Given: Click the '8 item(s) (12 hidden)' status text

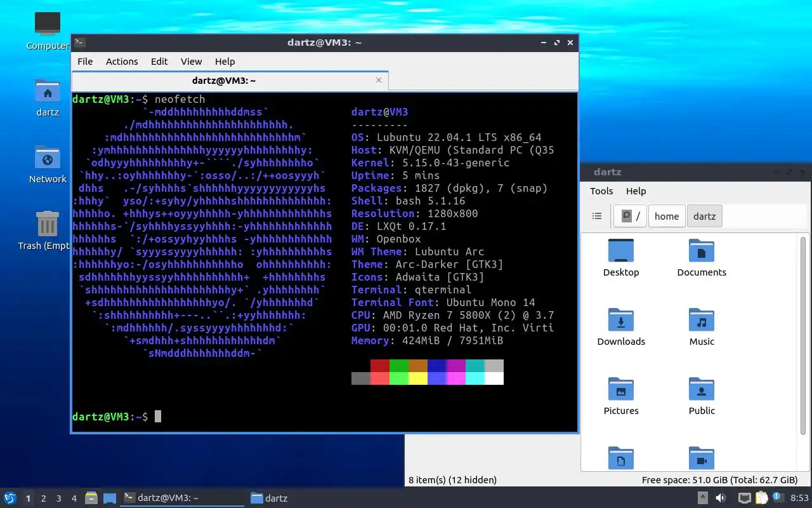Looking at the screenshot, I should [452, 480].
